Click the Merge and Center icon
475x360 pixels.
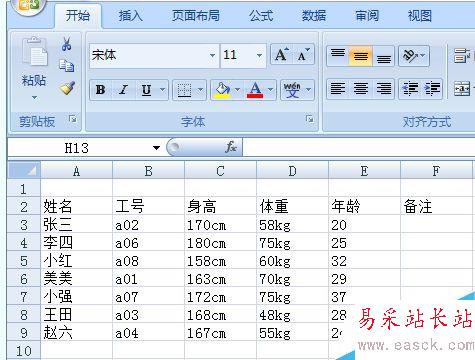click(462, 89)
